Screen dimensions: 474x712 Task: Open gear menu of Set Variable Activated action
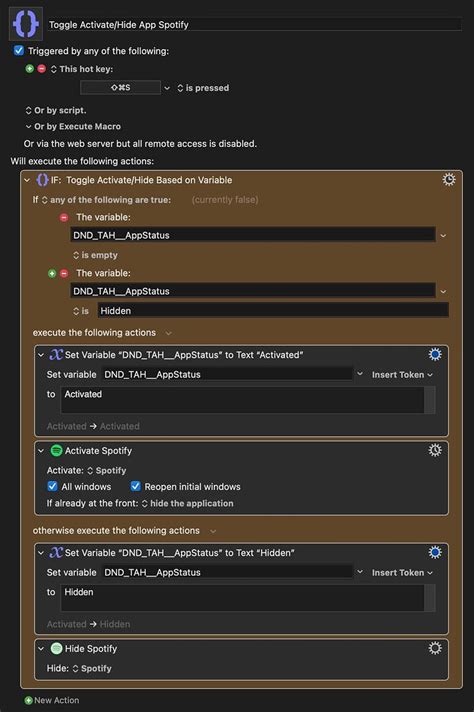coord(434,354)
